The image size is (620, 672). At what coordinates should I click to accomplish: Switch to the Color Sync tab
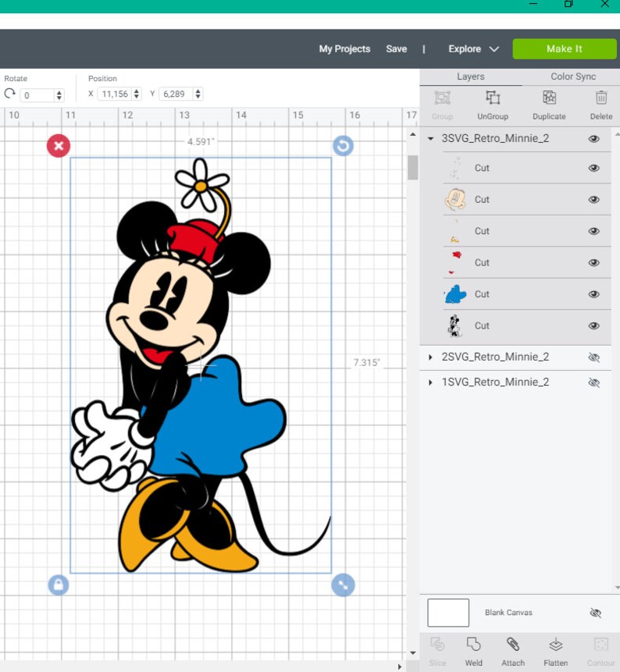coord(573,76)
